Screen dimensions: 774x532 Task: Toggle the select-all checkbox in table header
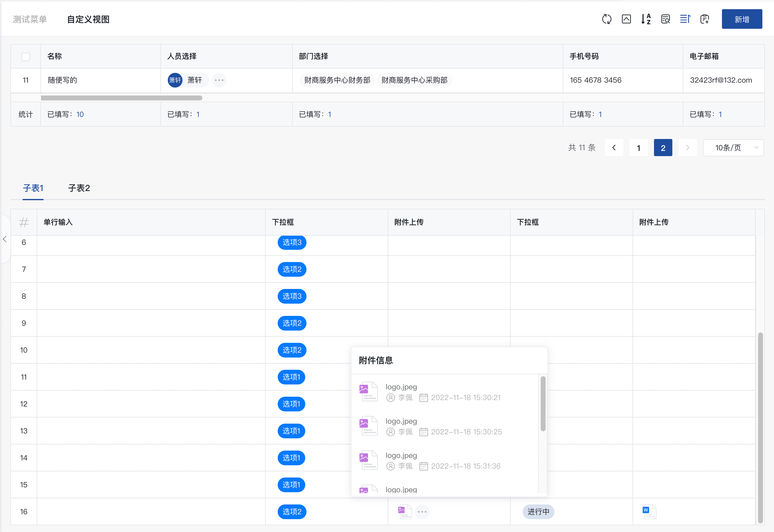pos(26,57)
